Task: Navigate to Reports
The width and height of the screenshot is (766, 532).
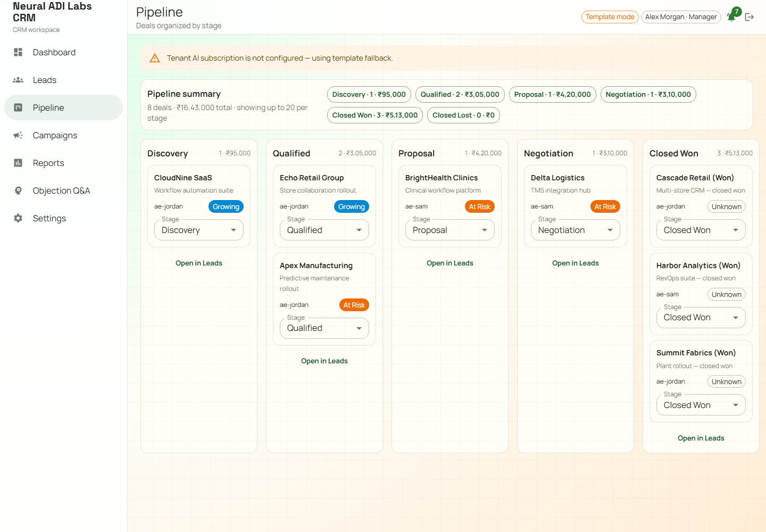Action: click(63, 163)
